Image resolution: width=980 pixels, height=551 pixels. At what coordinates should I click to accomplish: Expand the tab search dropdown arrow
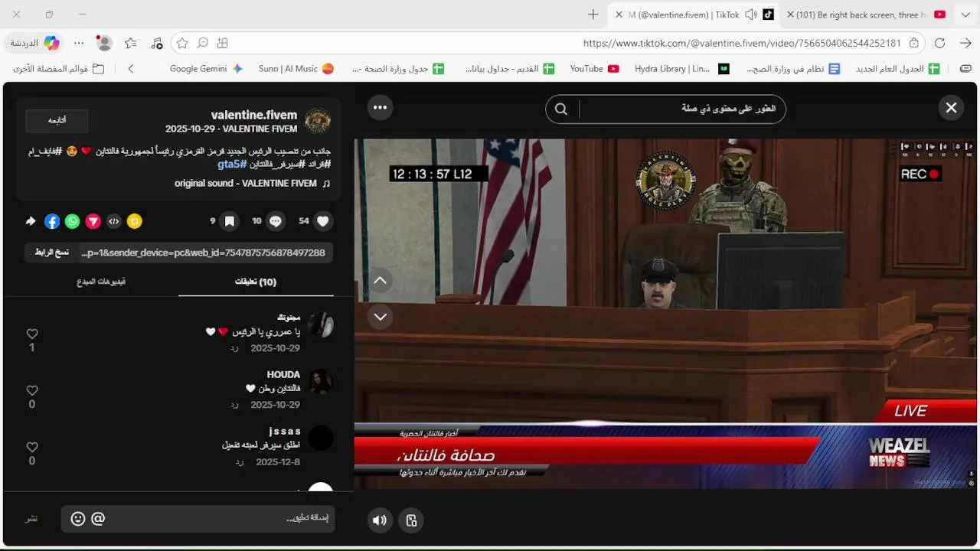pyautogui.click(x=965, y=15)
